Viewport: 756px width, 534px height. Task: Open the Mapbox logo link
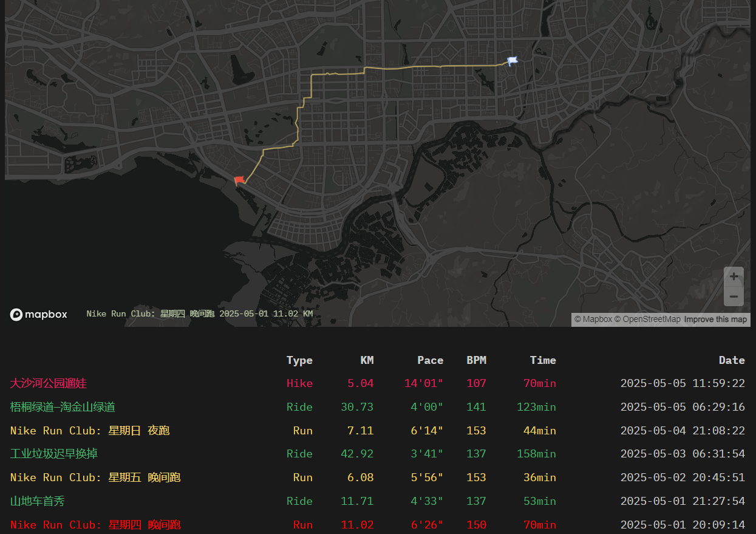(x=39, y=314)
